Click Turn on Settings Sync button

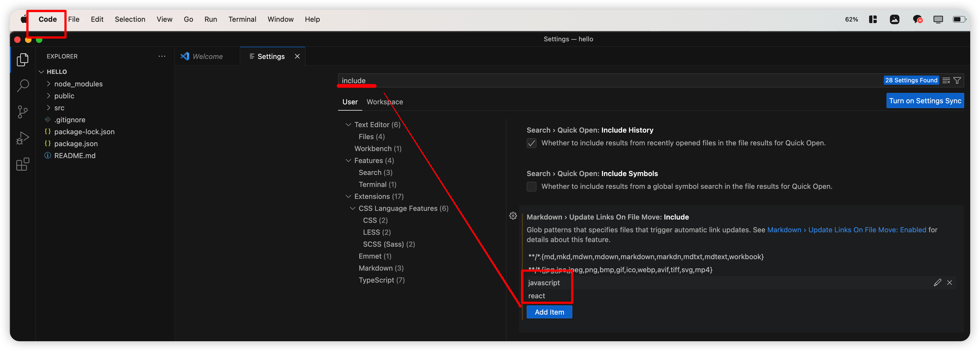pyautogui.click(x=925, y=101)
